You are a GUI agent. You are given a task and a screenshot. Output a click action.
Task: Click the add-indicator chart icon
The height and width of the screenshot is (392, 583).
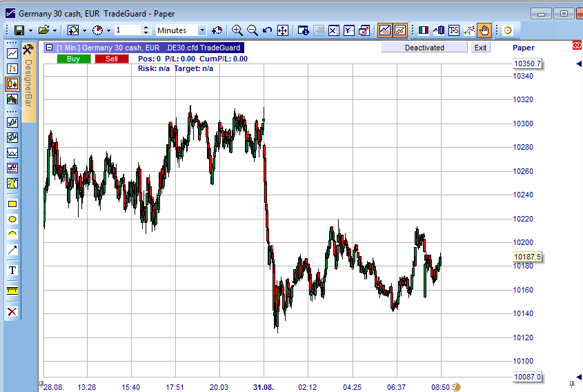[73, 30]
